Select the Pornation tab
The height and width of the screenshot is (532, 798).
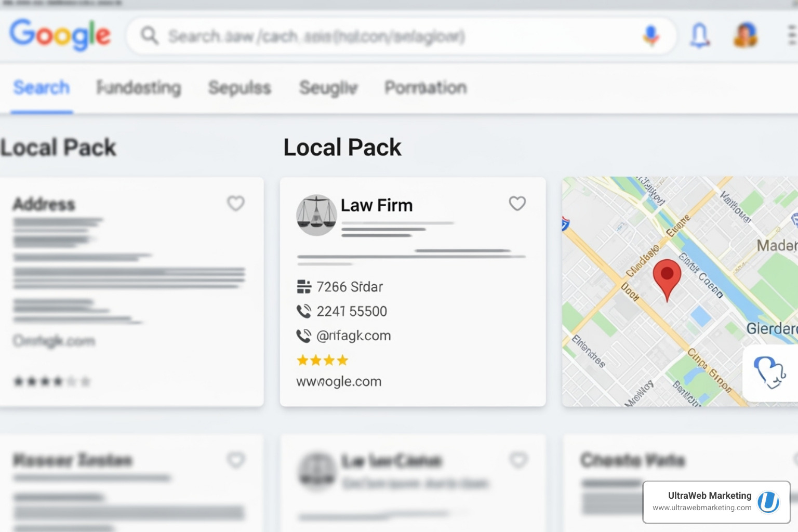[x=425, y=87]
